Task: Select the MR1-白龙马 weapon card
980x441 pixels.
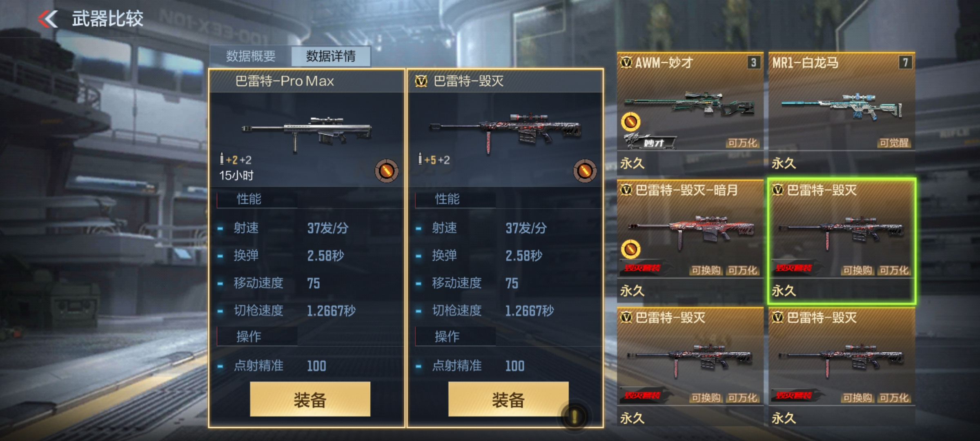Action: 842,113
